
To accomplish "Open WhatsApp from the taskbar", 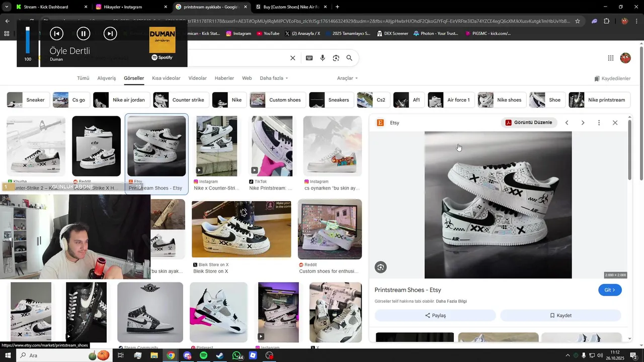I will [236, 355].
